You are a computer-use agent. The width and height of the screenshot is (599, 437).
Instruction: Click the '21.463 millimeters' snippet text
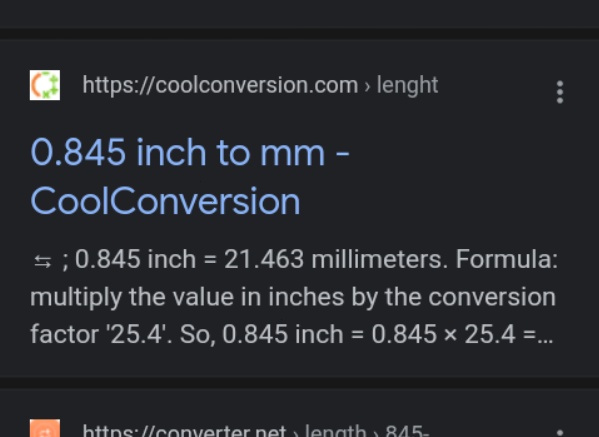(x=335, y=260)
